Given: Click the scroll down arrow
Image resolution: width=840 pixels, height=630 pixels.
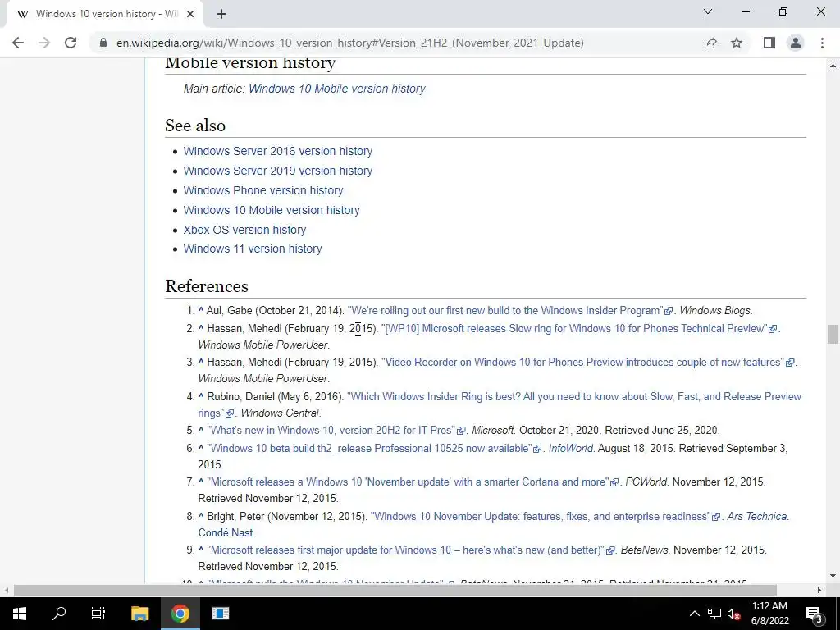Looking at the screenshot, I should point(832,577).
